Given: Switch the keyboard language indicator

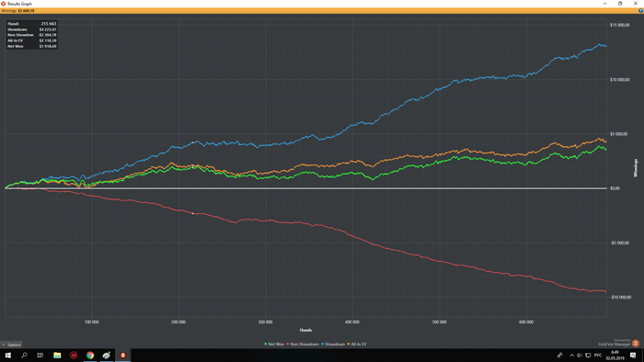Looking at the screenshot, I should (x=598, y=355).
